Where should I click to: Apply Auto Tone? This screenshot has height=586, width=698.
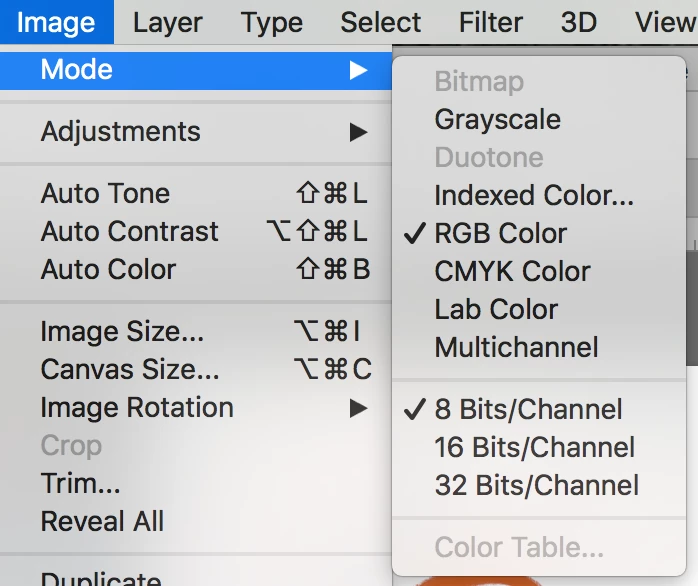(105, 194)
